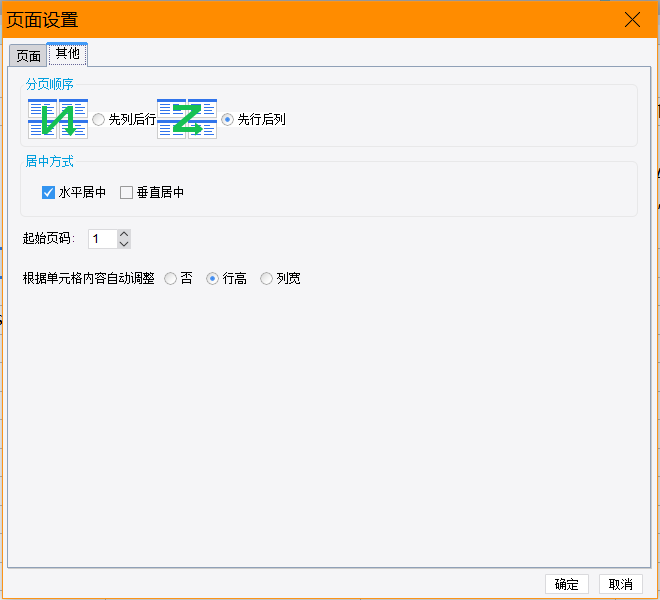The image size is (660, 600).
Task: Click the 根据单元格内容自动调整 label
Action: (89, 278)
